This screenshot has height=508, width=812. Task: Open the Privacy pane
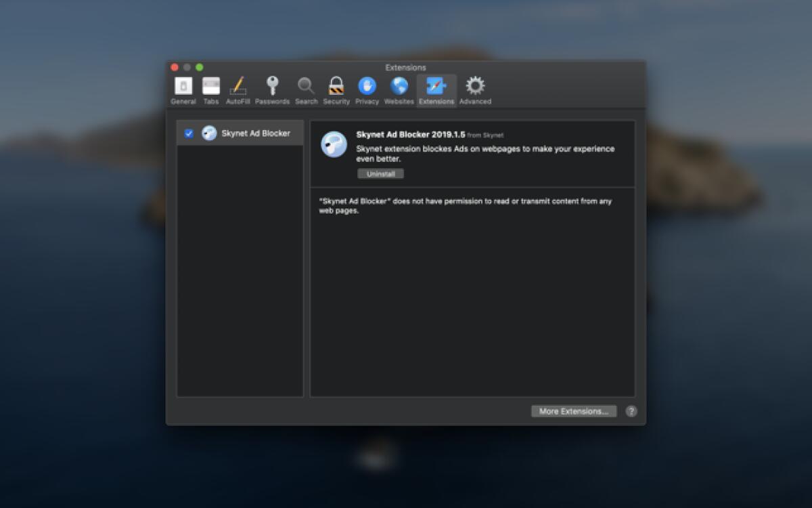[367, 89]
